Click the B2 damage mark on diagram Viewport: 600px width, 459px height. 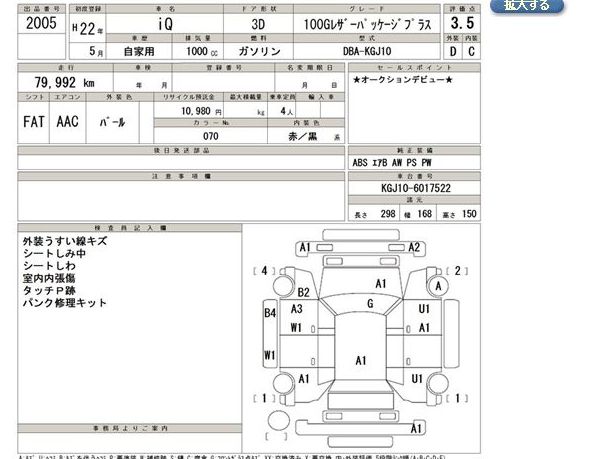coord(301,292)
